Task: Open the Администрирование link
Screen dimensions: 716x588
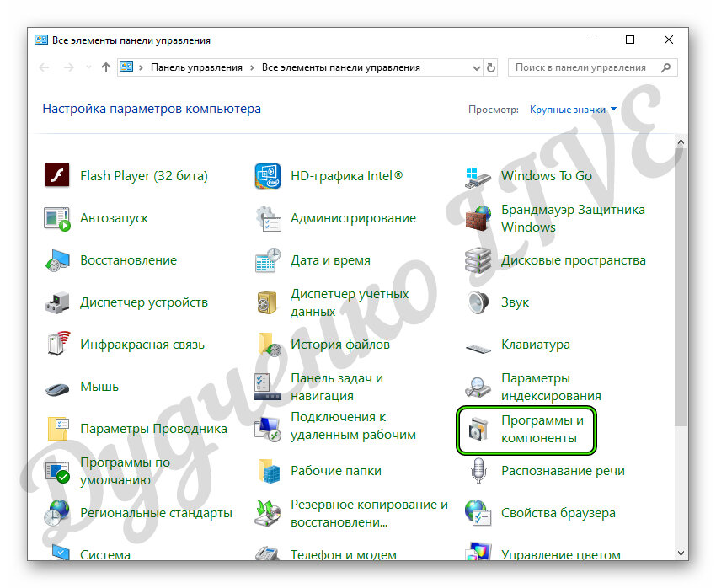Action: [x=353, y=218]
